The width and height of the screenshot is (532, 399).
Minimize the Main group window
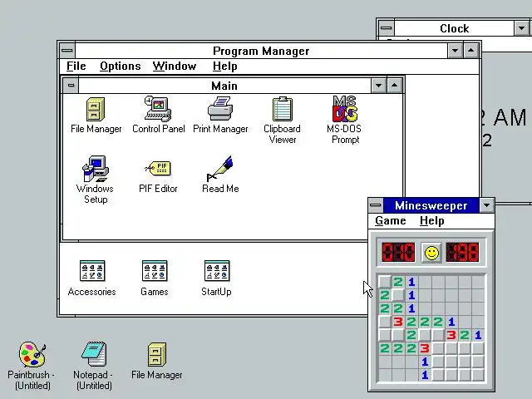point(379,86)
